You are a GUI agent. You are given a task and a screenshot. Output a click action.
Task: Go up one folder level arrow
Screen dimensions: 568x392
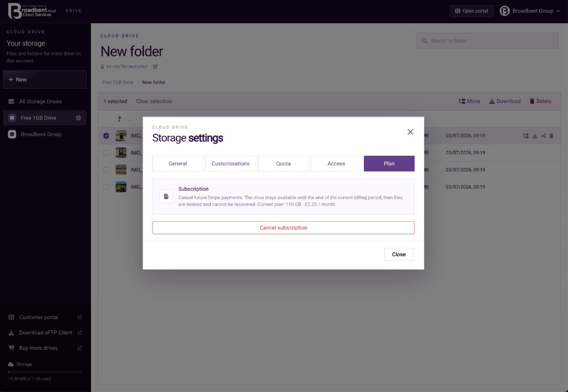[x=119, y=119]
